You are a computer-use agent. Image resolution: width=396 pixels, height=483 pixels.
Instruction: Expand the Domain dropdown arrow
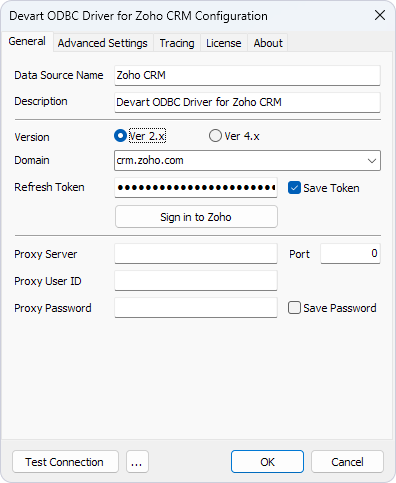372,161
